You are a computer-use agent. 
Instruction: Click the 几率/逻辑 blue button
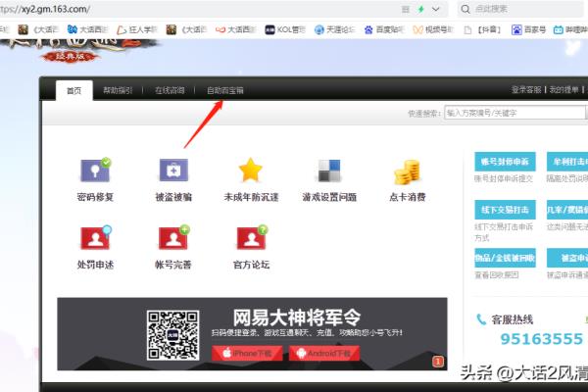567,210
